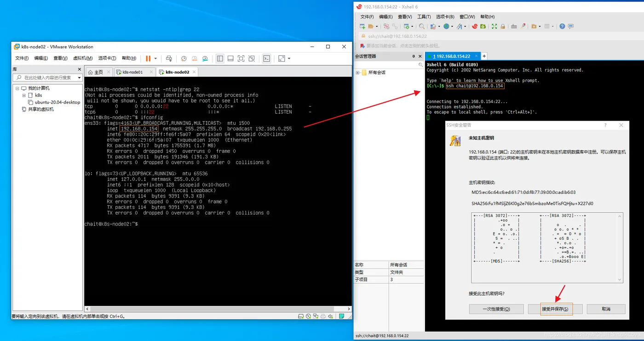Close the 192.168.0.154:22 Xshell session tab
Viewport: 644px width, 341px height.
[476, 56]
